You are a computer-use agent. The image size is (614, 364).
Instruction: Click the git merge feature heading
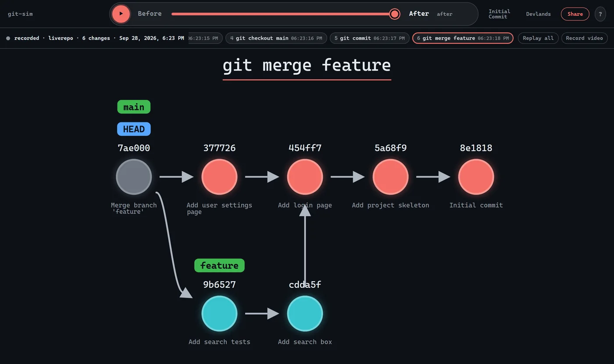[307, 65]
